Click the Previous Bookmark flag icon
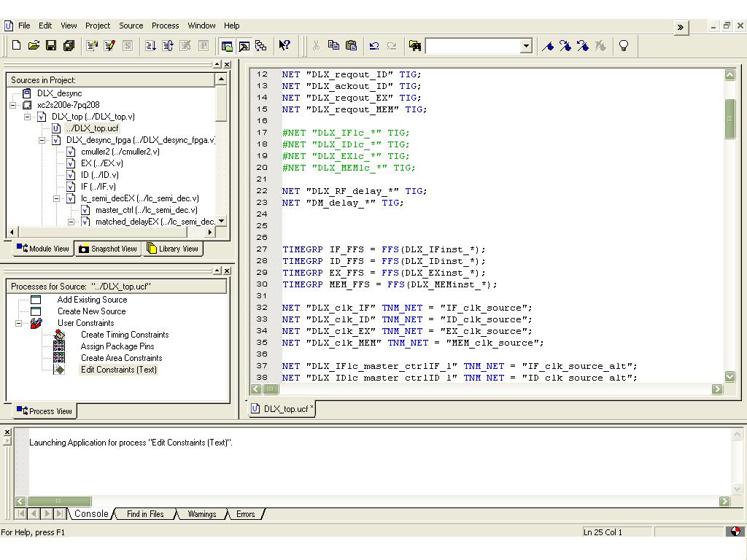Screen dimensions: 747x560 583,46
